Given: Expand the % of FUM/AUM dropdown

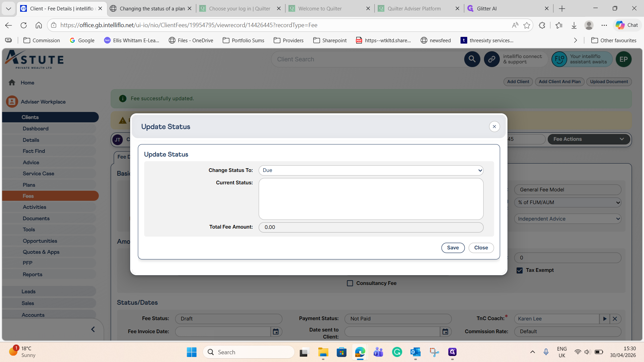Looking at the screenshot, I should pos(568,202).
